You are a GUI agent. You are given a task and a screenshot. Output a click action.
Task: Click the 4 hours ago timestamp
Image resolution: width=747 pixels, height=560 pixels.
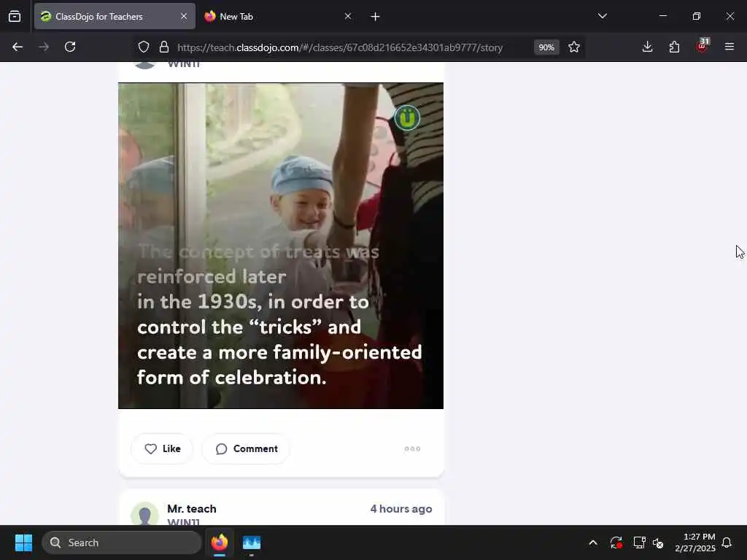(401, 508)
